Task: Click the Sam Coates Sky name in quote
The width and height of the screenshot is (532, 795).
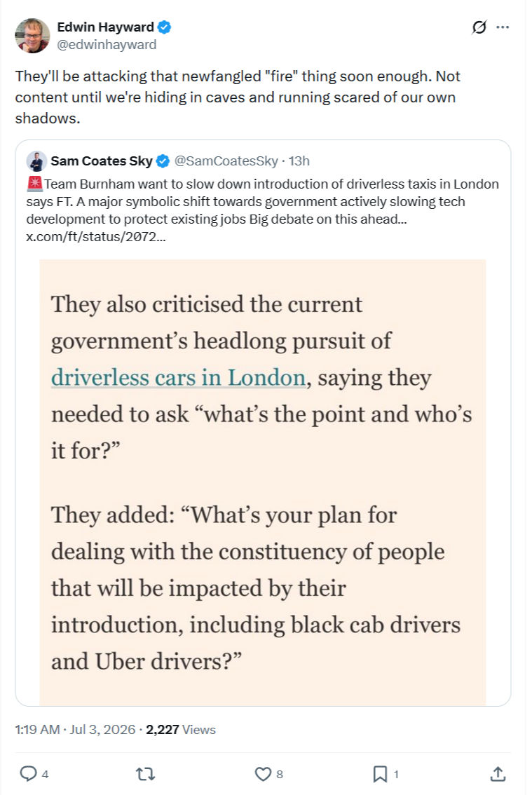Action: [x=102, y=161]
